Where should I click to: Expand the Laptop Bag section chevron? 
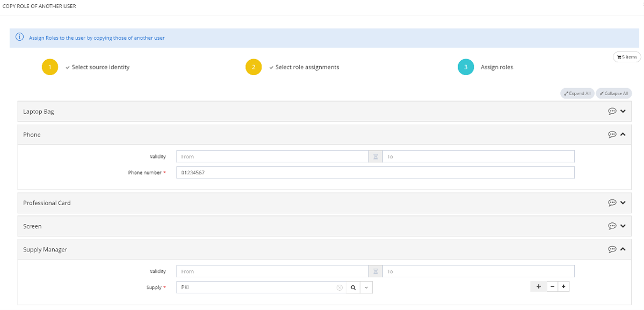pos(623,111)
